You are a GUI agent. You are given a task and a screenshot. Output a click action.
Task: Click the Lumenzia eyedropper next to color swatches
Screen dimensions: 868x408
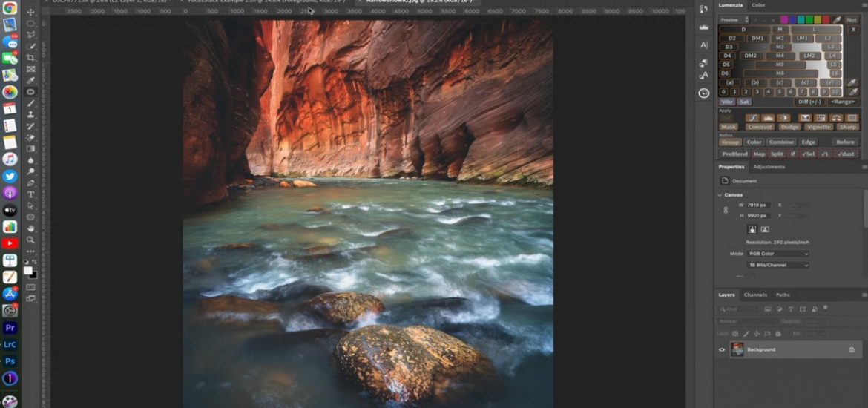point(838,19)
